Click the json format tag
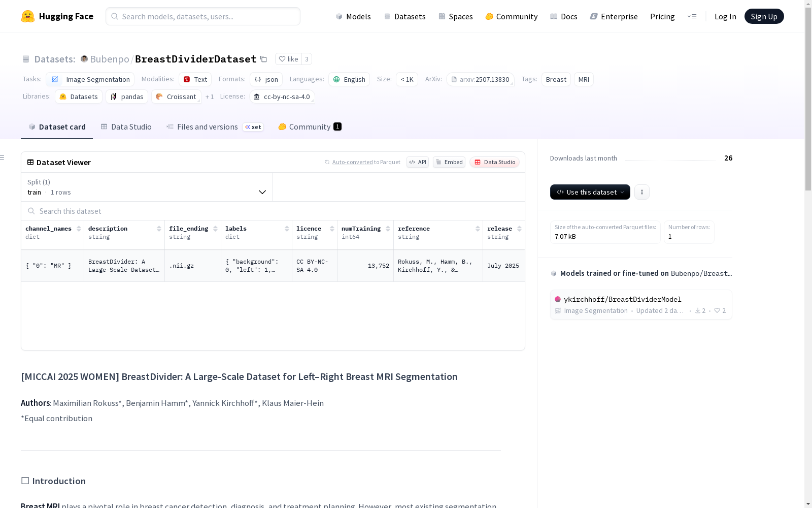 pyautogui.click(x=266, y=79)
